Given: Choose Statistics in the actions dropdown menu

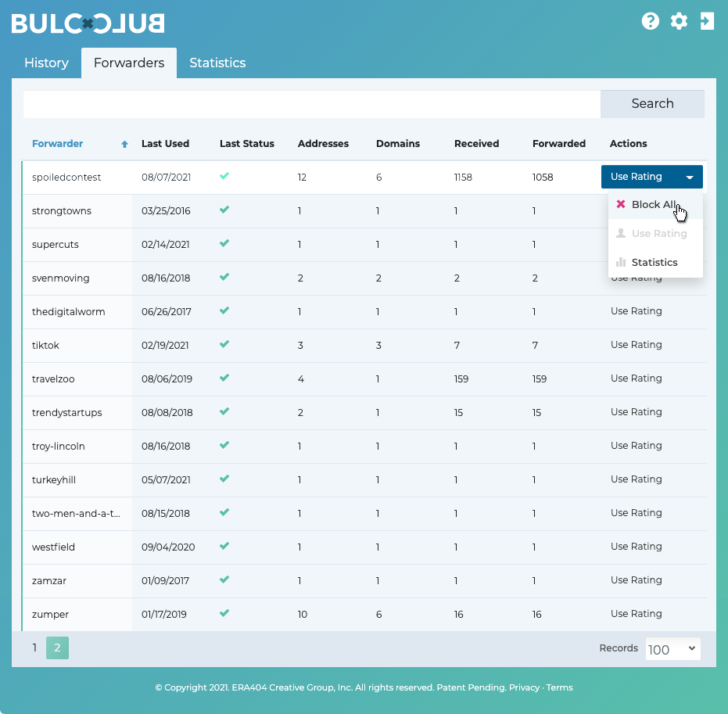Looking at the screenshot, I should 655,262.
